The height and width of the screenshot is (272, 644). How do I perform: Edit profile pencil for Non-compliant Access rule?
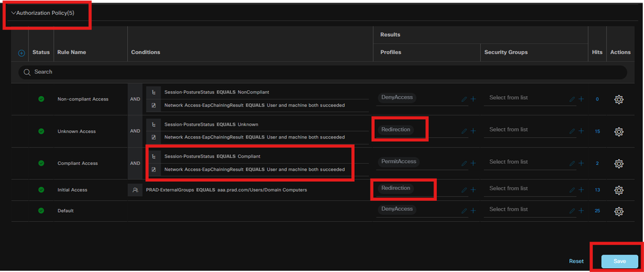(x=464, y=99)
